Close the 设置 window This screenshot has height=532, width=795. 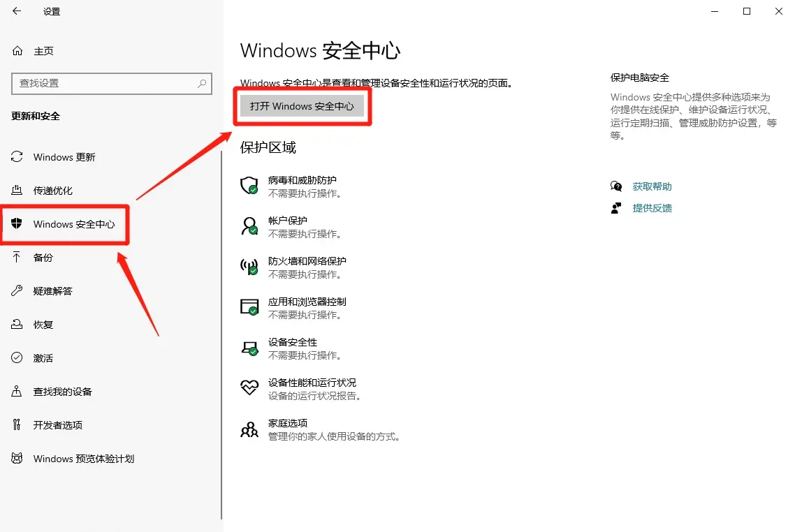coord(779,11)
